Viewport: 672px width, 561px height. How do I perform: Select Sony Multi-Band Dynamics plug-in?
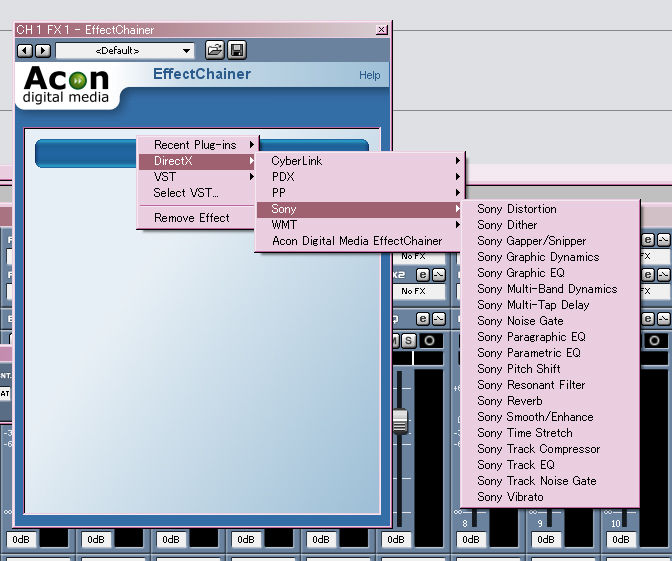click(550, 289)
